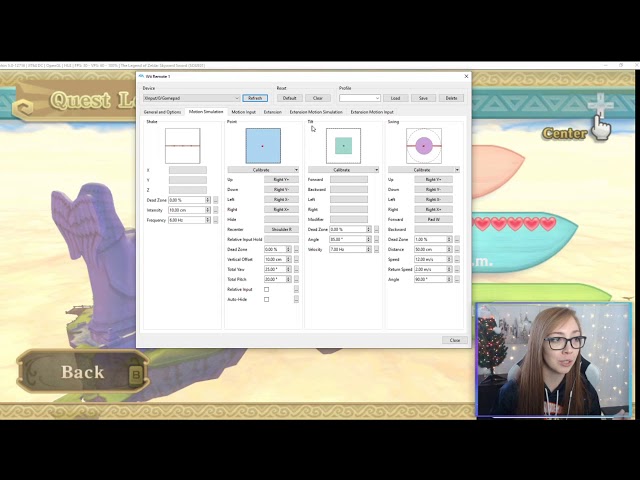The width and height of the screenshot is (640, 480).
Task: Click the Vertical Offset 10.00 cm field
Action: pyautogui.click(x=278, y=260)
